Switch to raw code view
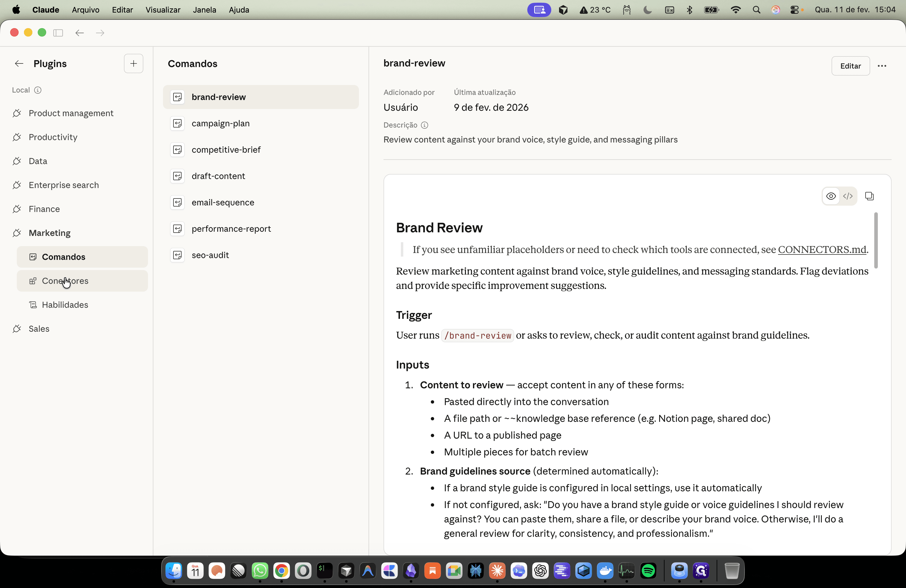906x588 pixels. [x=848, y=196]
